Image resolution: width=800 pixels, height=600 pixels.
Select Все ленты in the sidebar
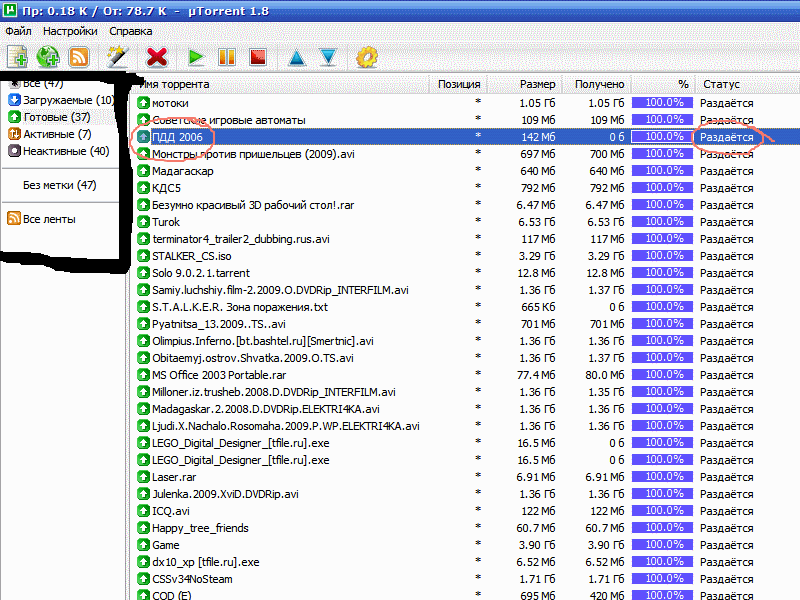[x=49, y=219]
